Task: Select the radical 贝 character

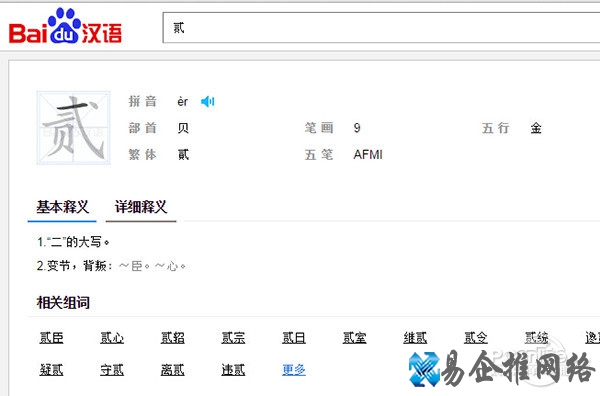Action: (x=183, y=128)
